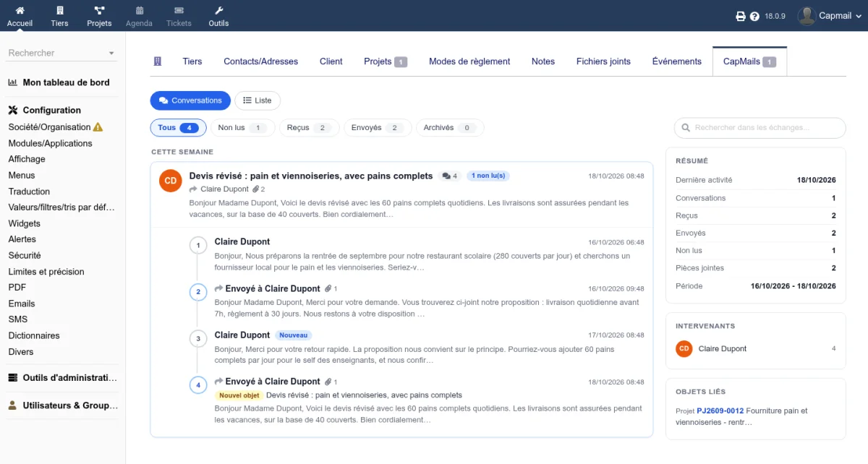
Task: Click the print icon in header
Action: pos(741,16)
